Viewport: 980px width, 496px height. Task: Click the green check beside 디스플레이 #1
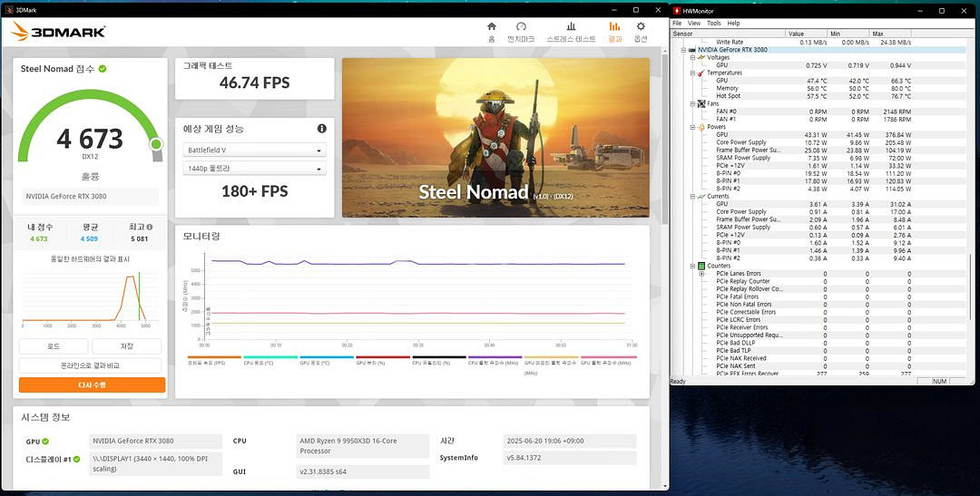click(77, 459)
